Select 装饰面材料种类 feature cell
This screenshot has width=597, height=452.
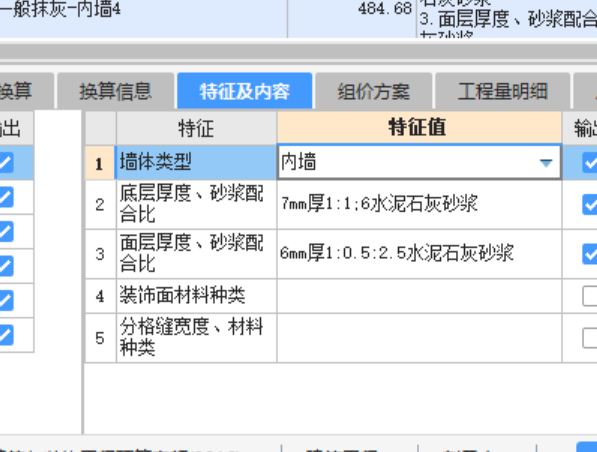(x=196, y=296)
